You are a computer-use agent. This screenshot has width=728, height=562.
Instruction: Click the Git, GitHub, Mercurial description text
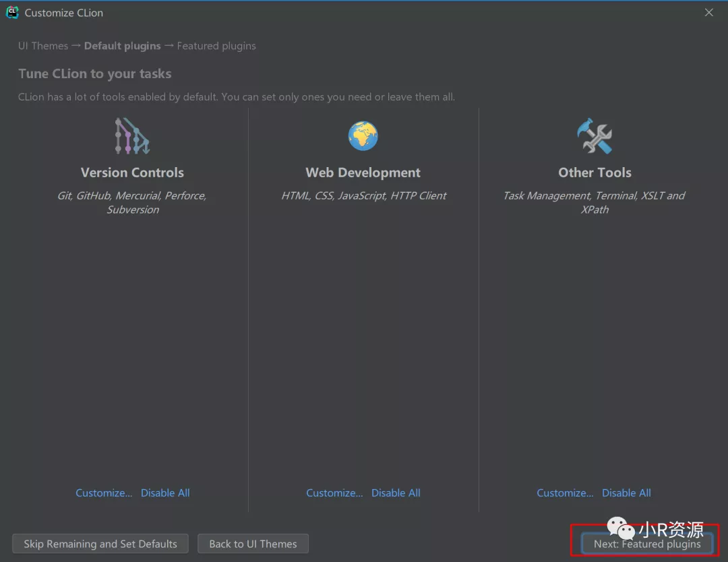(x=132, y=202)
